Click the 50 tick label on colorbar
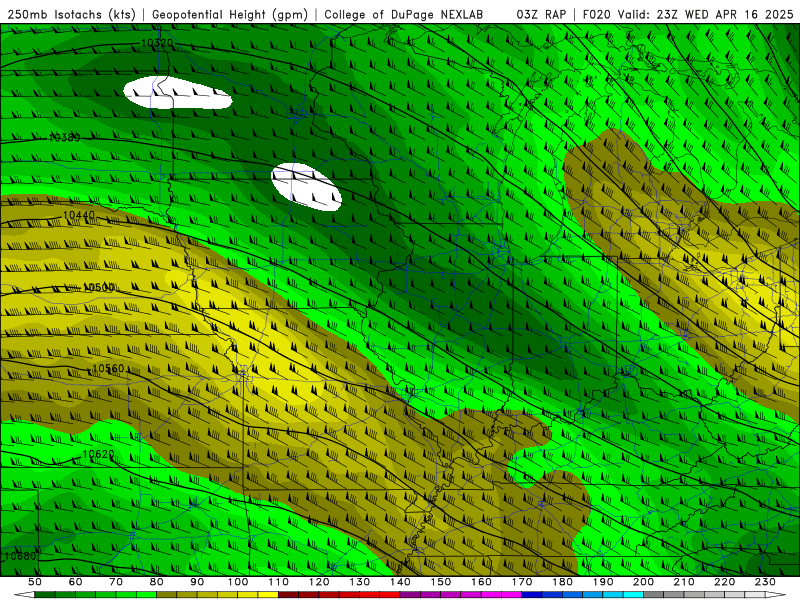This screenshot has width=800, height=600. click(35, 582)
